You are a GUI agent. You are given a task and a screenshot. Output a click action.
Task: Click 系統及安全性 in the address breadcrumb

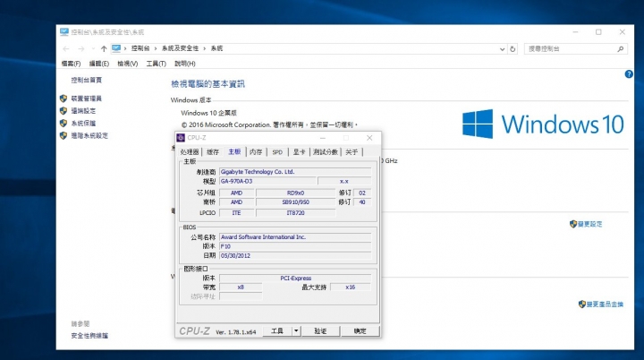[x=180, y=48]
